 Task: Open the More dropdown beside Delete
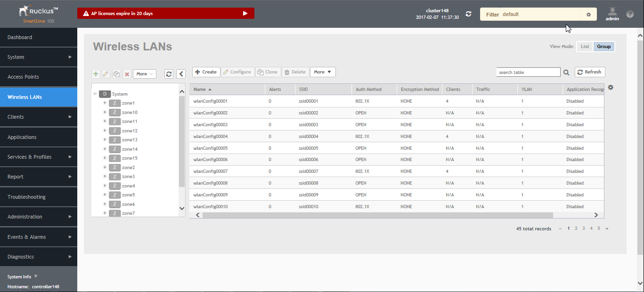pos(323,72)
